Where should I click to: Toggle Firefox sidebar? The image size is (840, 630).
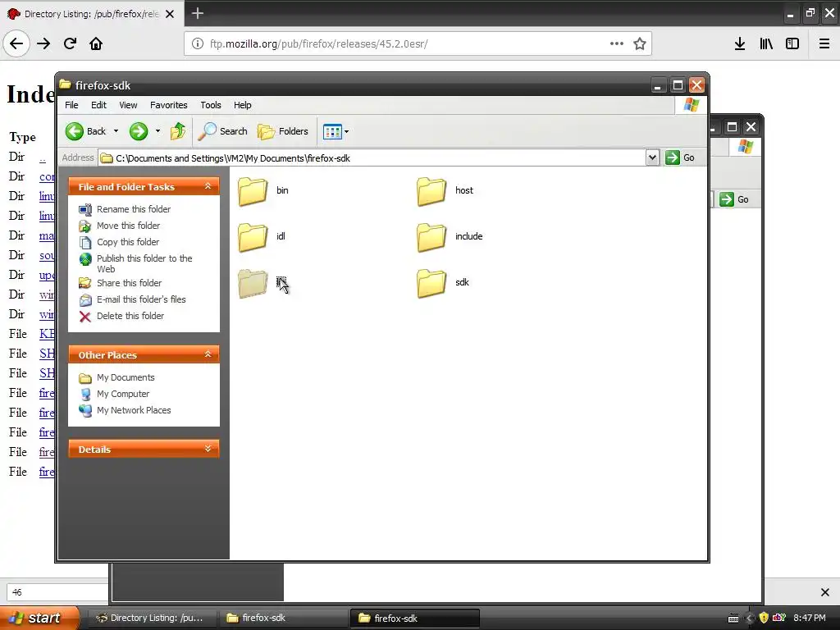click(792, 43)
